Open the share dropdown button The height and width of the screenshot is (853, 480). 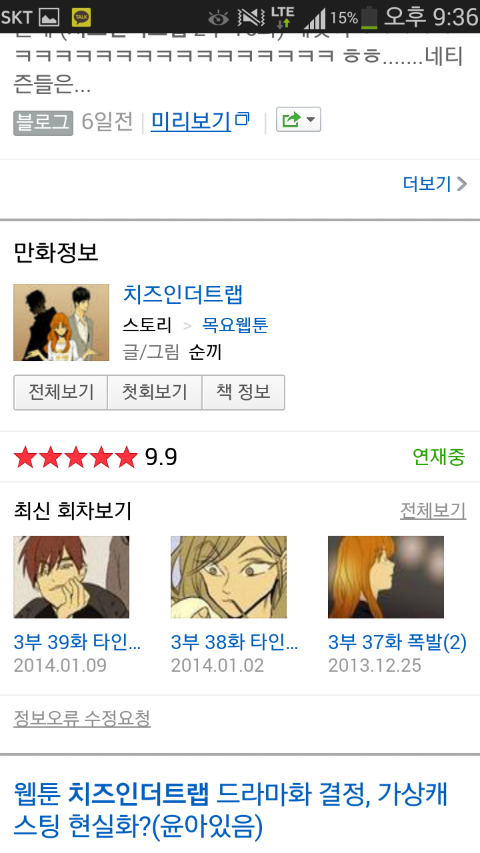click(x=298, y=120)
